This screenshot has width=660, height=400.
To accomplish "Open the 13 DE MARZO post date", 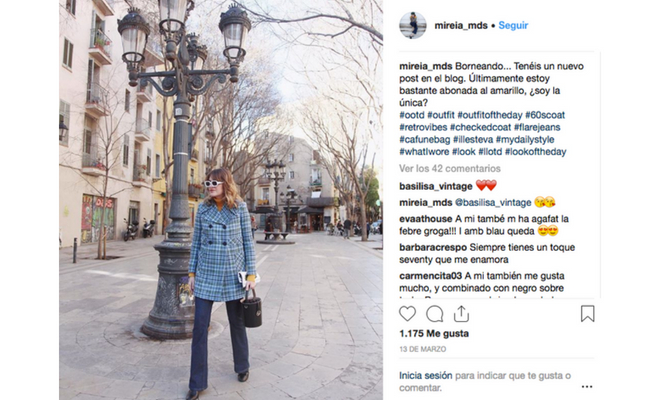I will pos(423,349).
